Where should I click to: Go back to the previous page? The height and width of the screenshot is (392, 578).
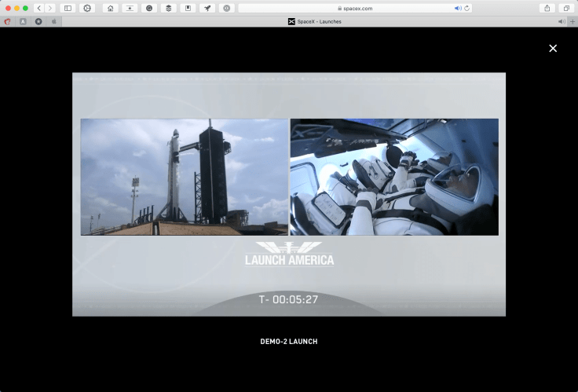(39, 8)
